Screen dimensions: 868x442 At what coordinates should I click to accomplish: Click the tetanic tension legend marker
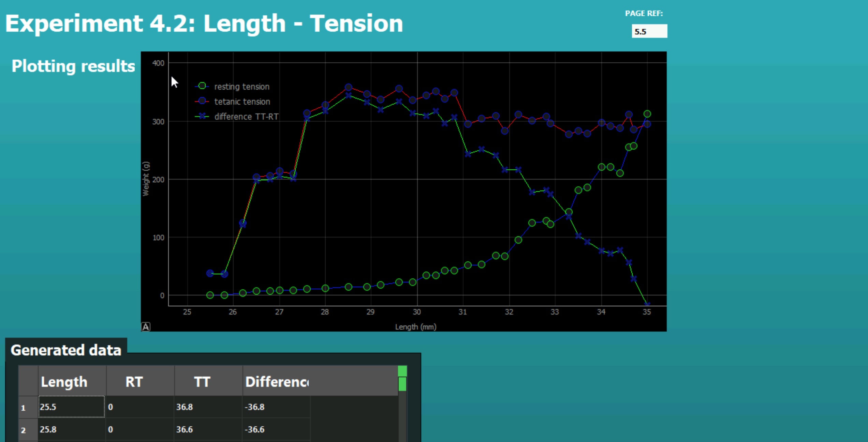tap(202, 101)
